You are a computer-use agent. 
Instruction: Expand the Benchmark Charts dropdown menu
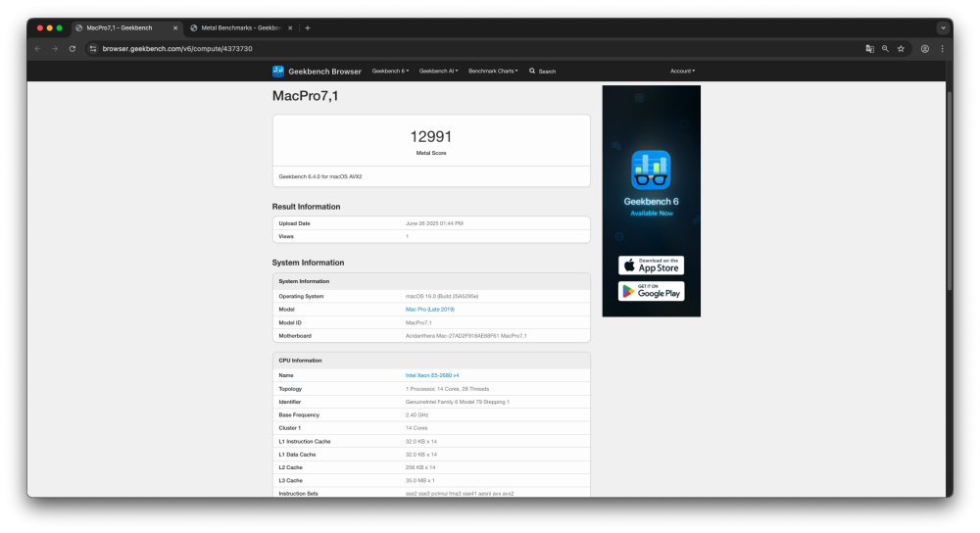tap(493, 72)
